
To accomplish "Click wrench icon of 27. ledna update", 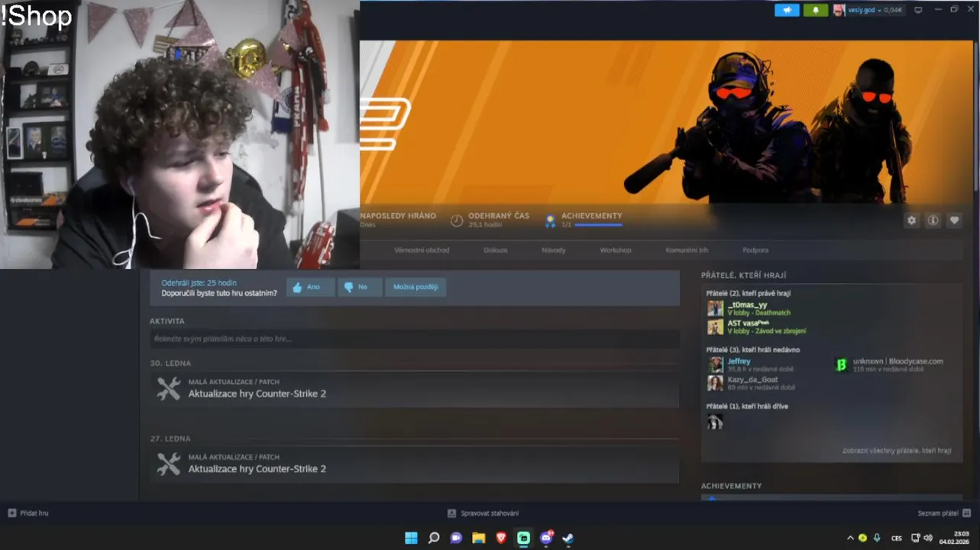I will pos(168,464).
